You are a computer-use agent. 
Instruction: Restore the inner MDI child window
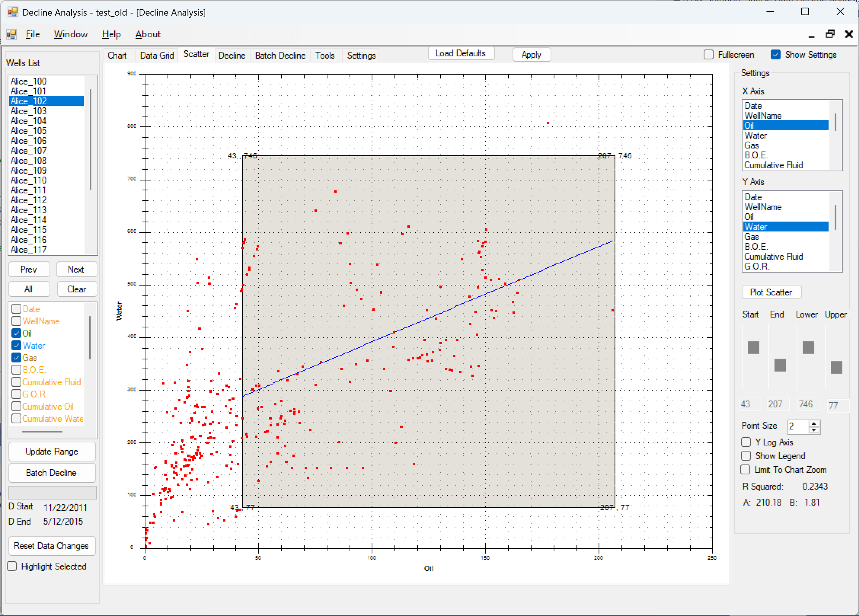[830, 34]
